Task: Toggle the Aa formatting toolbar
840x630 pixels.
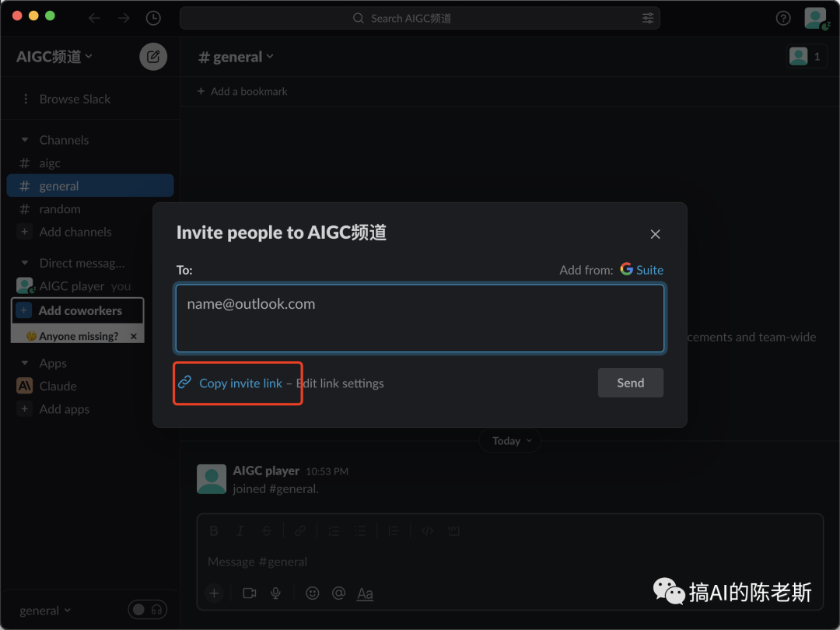Action: coord(365,593)
